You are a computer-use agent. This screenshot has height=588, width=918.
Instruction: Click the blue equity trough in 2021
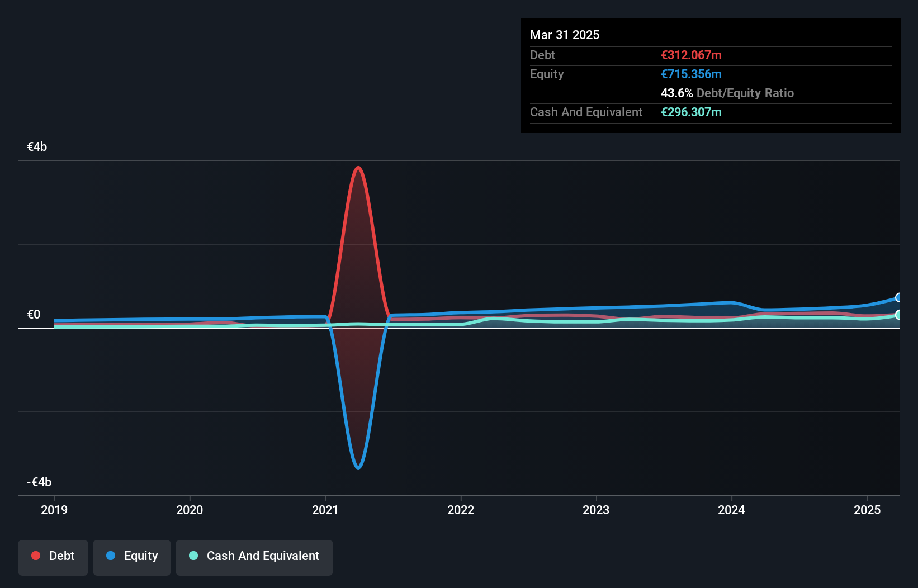[358, 467]
